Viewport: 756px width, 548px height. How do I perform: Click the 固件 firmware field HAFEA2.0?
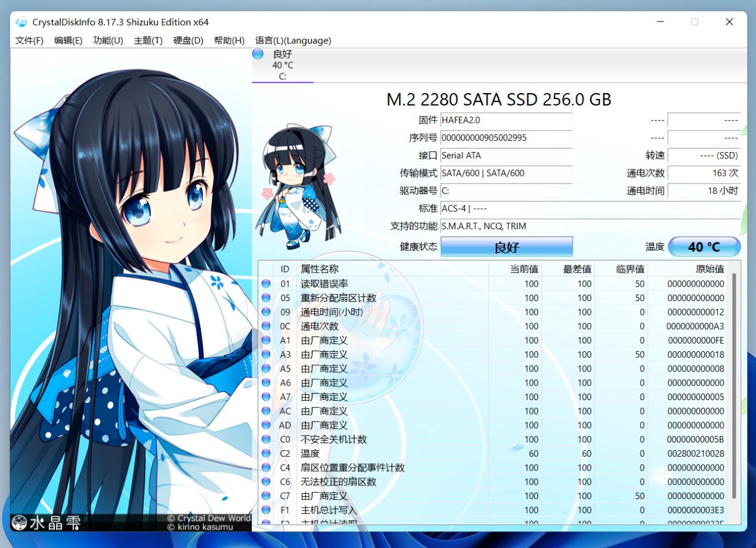506,120
